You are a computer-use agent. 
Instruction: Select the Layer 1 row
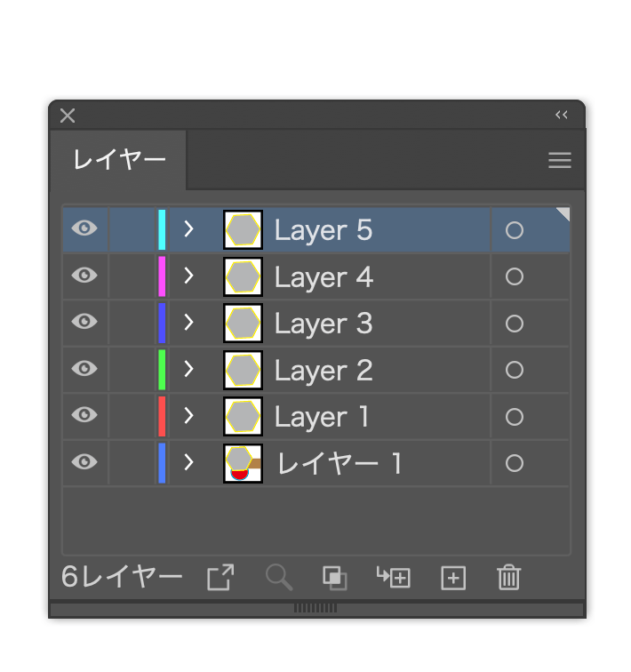[x=373, y=416]
